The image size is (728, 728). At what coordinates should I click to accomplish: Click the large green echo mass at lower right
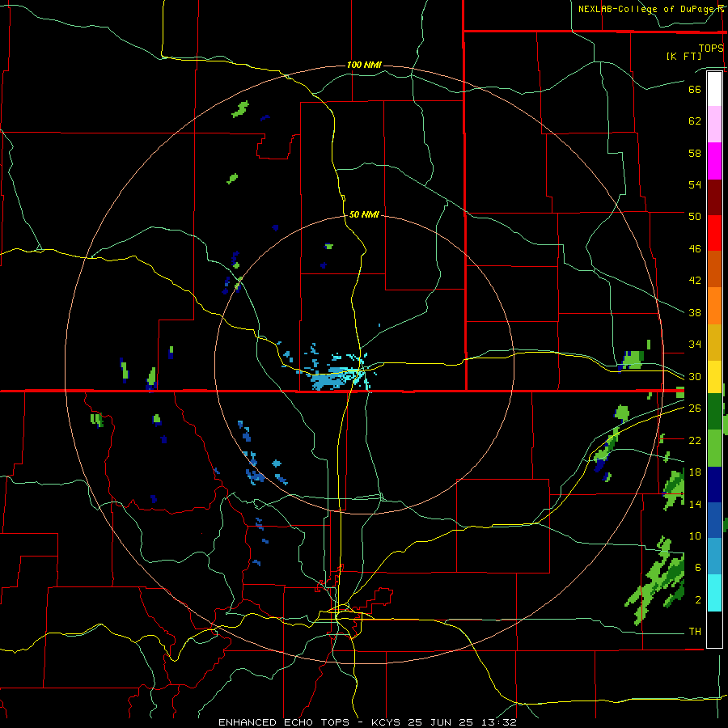[654, 580]
